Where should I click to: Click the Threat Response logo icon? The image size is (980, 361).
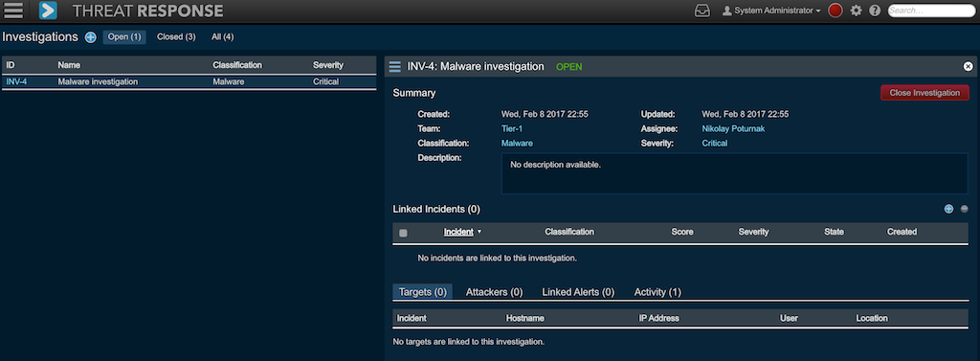(48, 11)
